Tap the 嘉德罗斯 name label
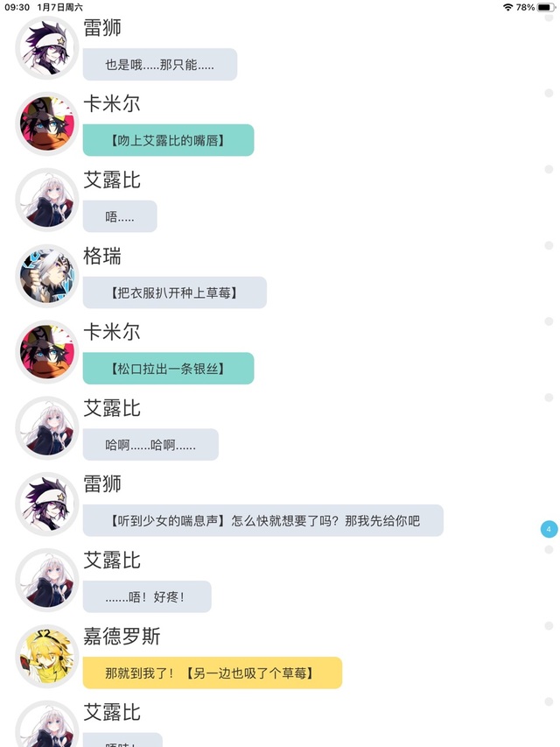Image resolution: width=560 pixels, height=747 pixels. (122, 637)
